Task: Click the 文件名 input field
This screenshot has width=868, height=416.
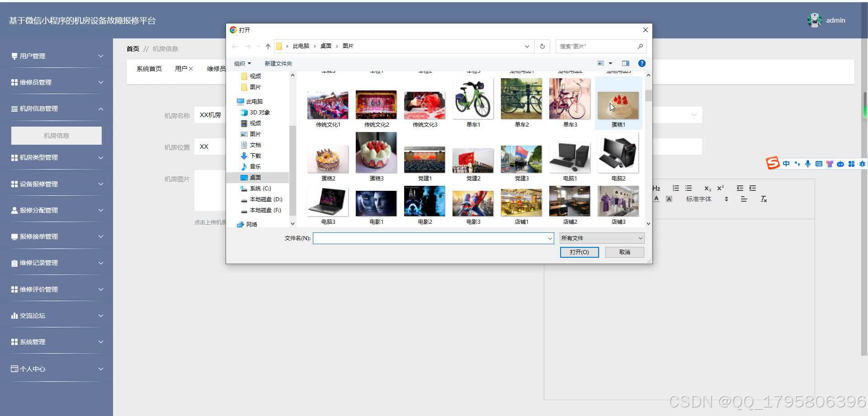Action: click(433, 238)
